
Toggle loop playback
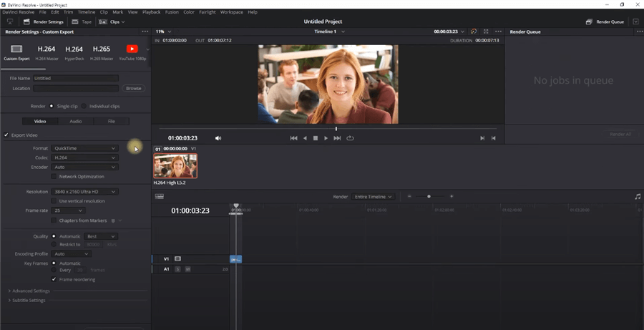tap(350, 138)
